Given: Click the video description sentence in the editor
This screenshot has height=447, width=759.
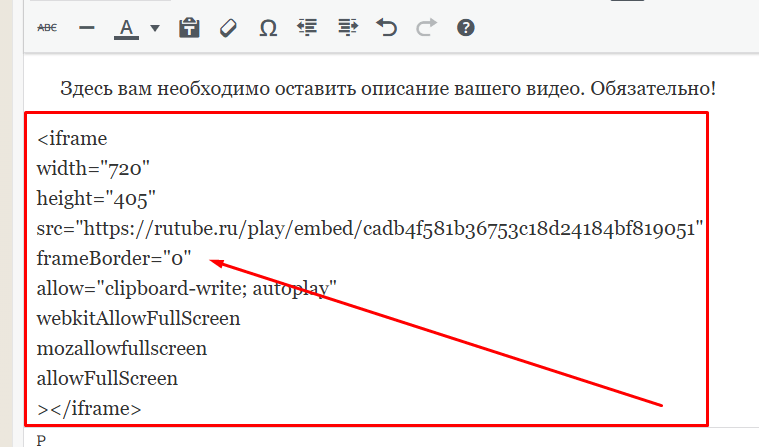Looking at the screenshot, I should 388,89.
